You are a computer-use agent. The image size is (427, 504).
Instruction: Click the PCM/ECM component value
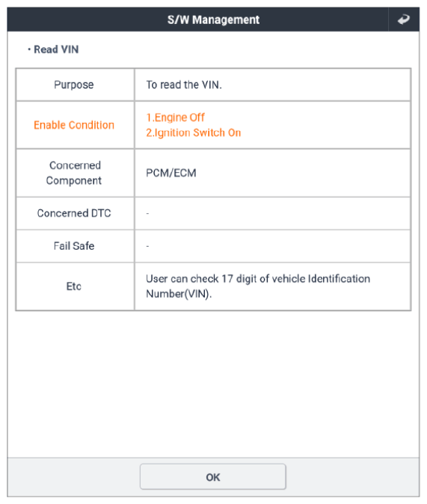pyautogui.click(x=171, y=173)
